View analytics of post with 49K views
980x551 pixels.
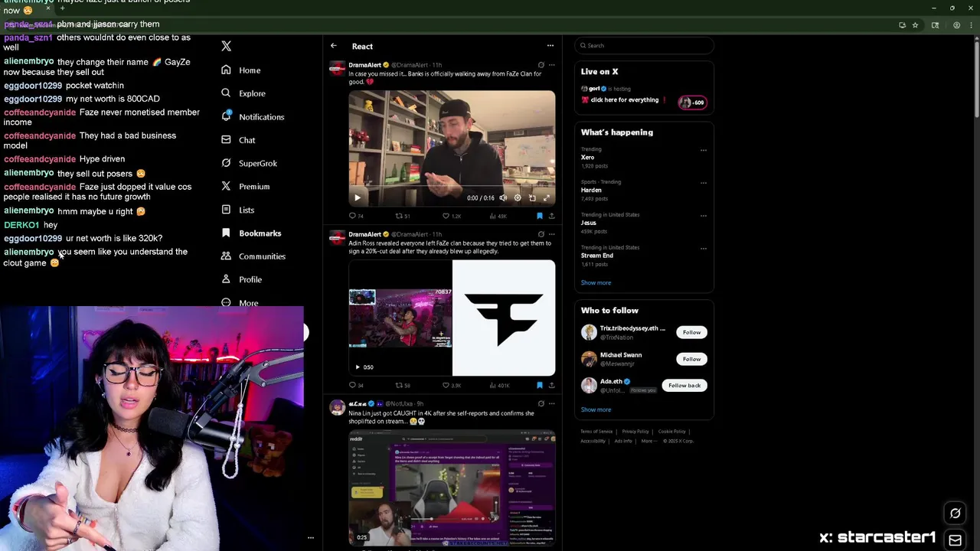pos(498,216)
